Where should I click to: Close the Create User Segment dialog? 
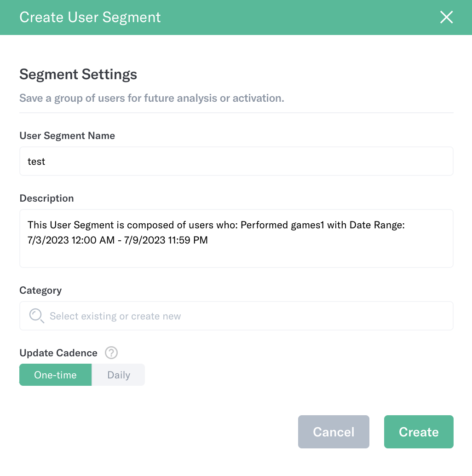(447, 17)
